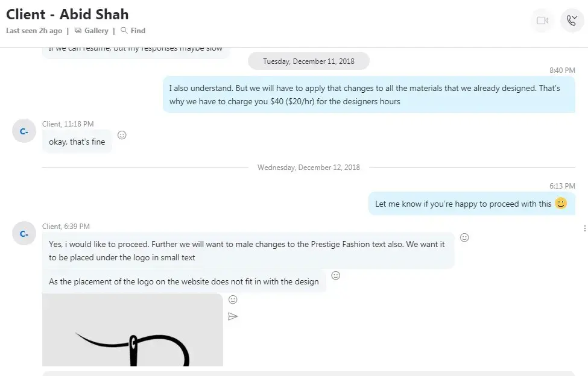
Task: Start an audio call with the client
Action: click(572, 20)
